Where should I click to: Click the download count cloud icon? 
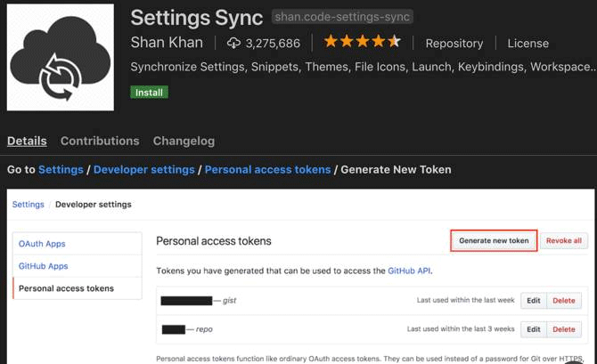[234, 43]
